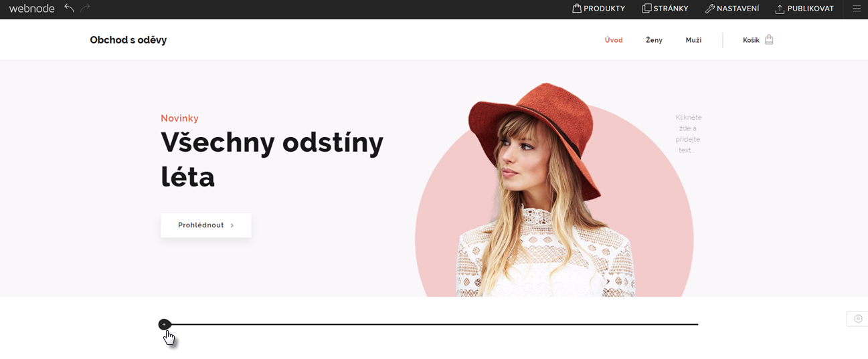Select the Úvod navigation item
The width and height of the screenshot is (868, 359).
pos(614,40)
